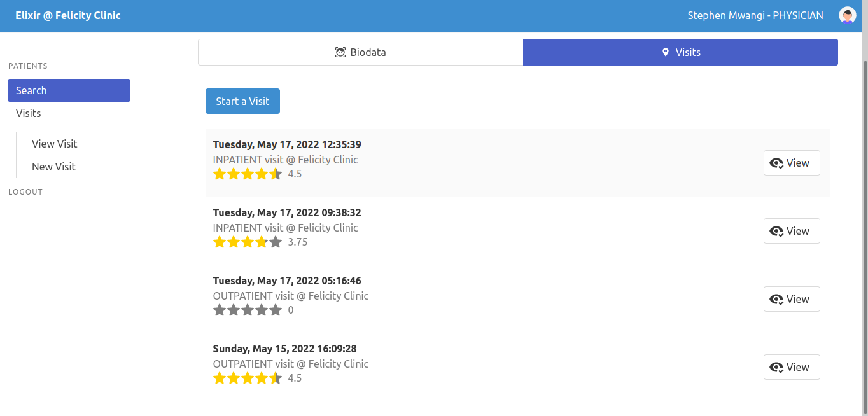Click the user avatar icon in header
Viewport: 868px width, 416px height.
pos(847,15)
